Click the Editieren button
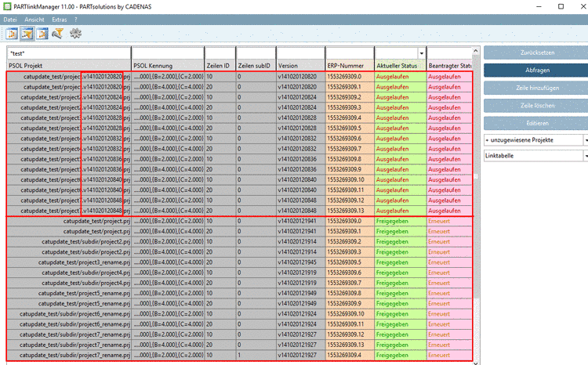The width and height of the screenshot is (588, 365). point(537,123)
